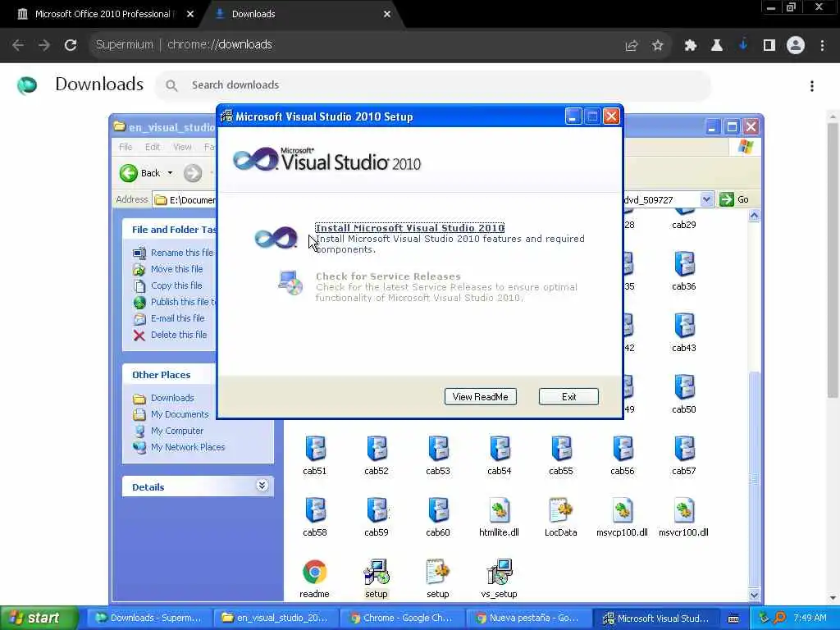Screen dimensions: 840x630
Task: Select the cab60 cabinet file
Action: point(438,510)
